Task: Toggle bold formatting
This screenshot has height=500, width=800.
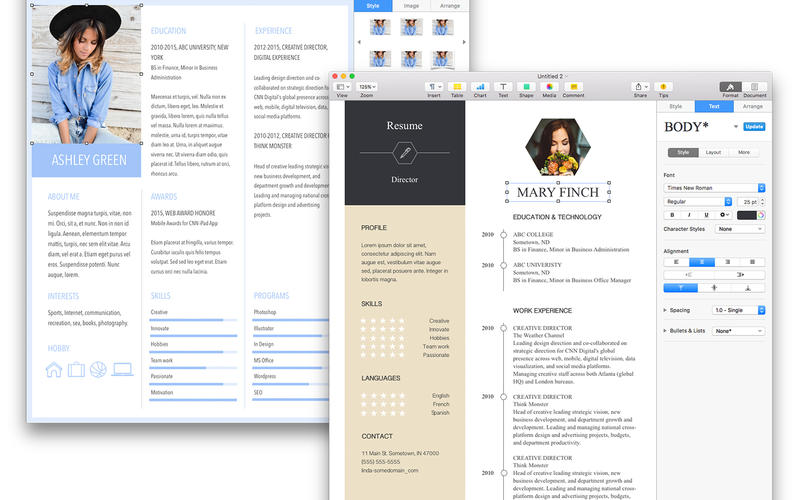Action: [x=672, y=215]
